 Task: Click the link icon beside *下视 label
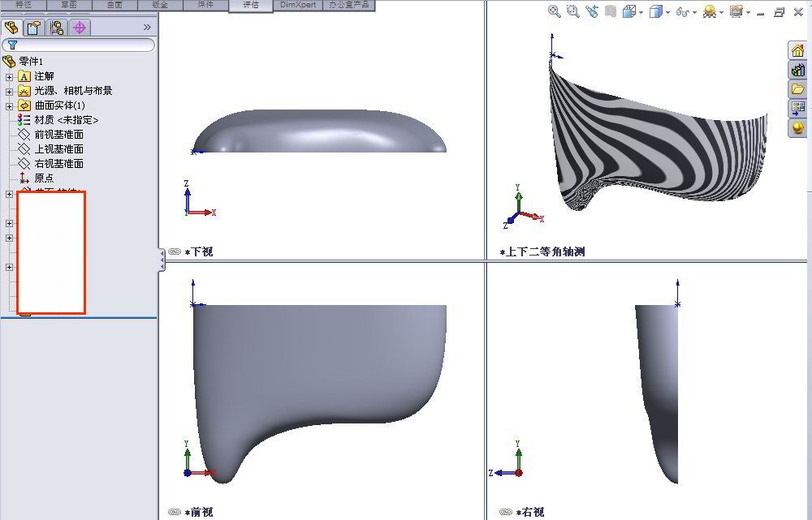175,251
